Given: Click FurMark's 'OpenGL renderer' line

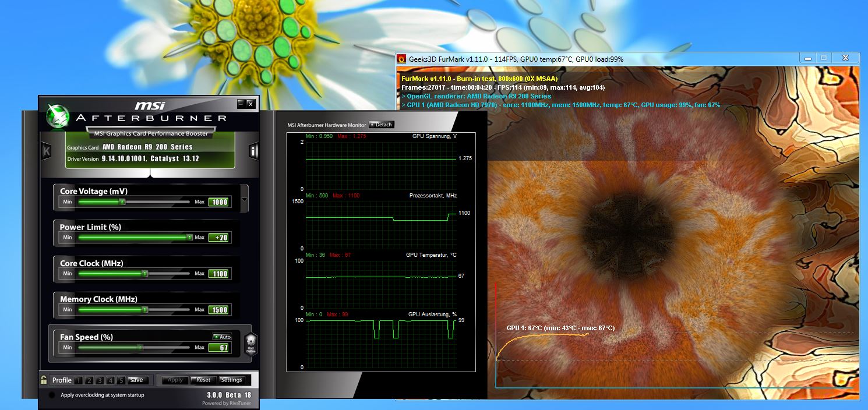Looking at the screenshot, I should coord(476,96).
